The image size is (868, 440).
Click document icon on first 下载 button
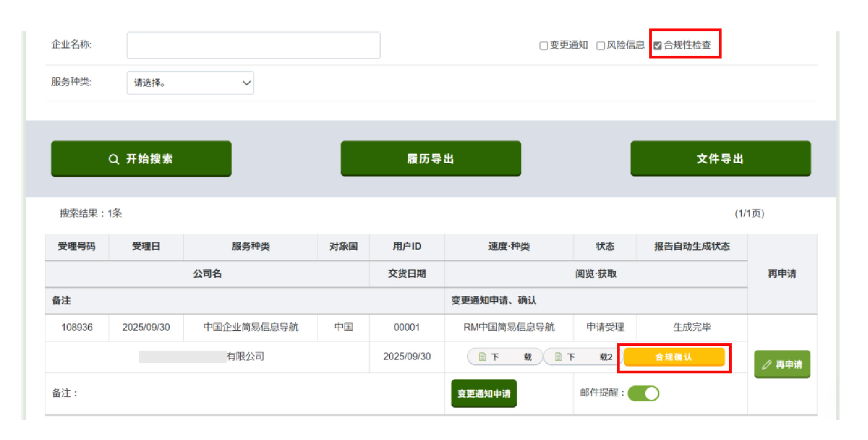[482, 357]
